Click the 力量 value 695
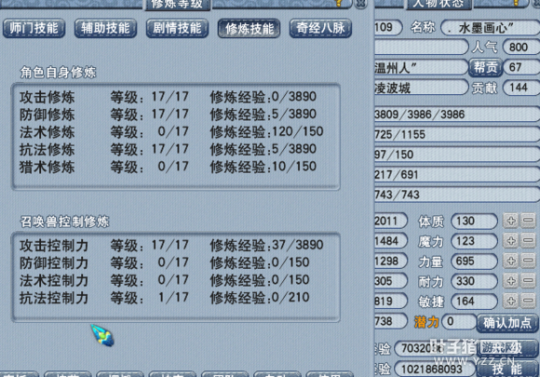540x377 pixels. [x=475, y=261]
